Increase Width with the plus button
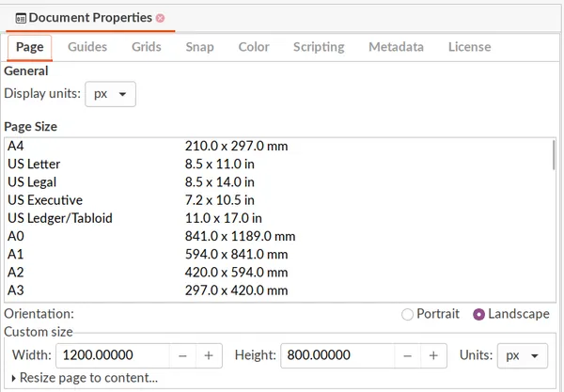Screen dimensions: 564x392 pyautogui.click(x=209, y=355)
